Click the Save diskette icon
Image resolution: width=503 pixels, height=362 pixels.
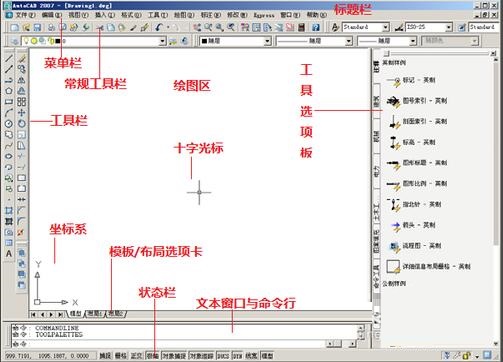(37, 28)
